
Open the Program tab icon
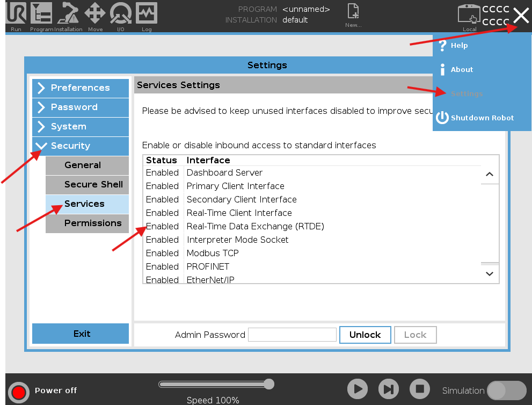click(41, 13)
